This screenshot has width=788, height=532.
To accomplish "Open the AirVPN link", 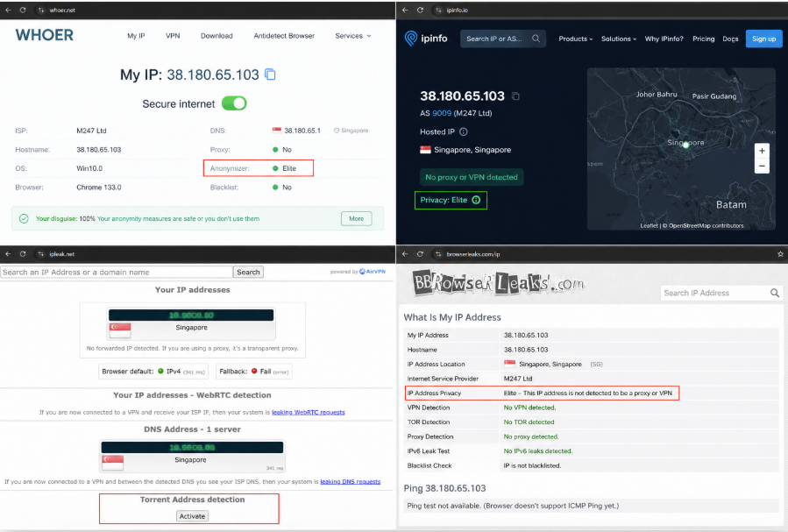I will click(x=373, y=272).
